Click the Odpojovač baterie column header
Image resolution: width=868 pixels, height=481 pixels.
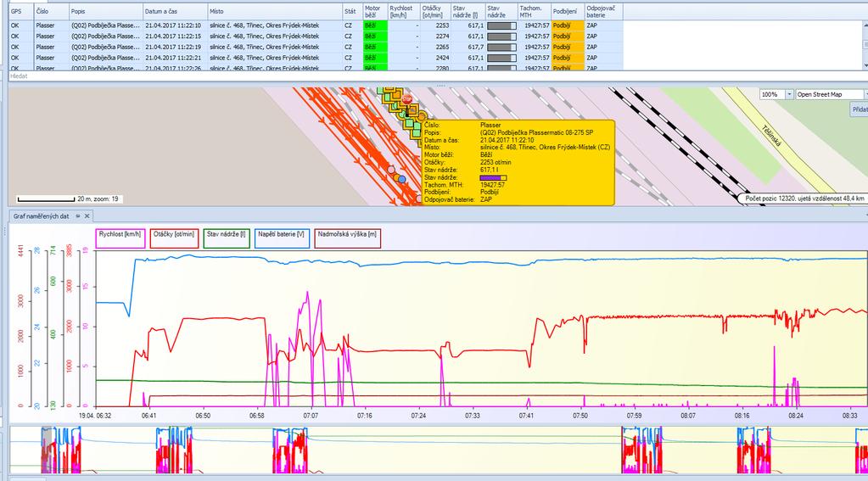pos(603,11)
